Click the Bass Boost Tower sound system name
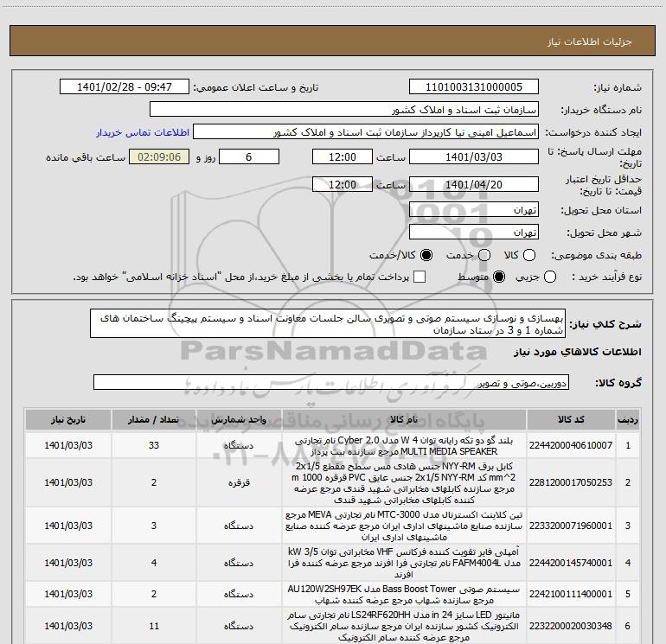The image size is (666, 644). tap(404, 595)
